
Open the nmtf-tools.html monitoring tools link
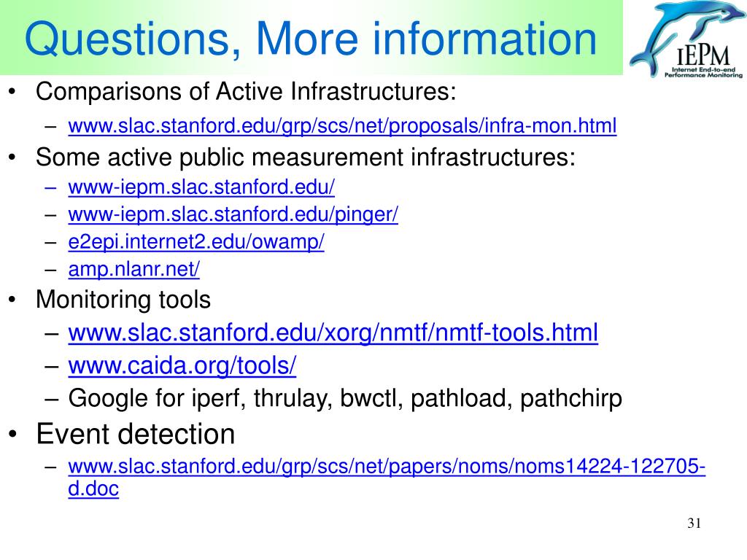[333, 332]
